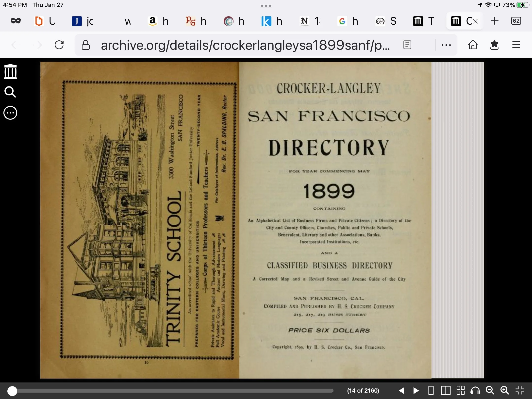Open the browser hamburger menu
The image size is (532, 399).
click(x=516, y=45)
